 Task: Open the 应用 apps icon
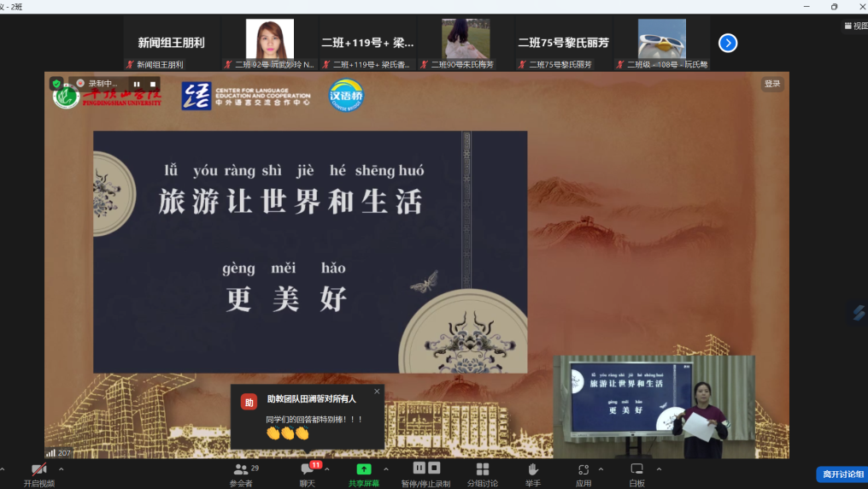point(584,469)
